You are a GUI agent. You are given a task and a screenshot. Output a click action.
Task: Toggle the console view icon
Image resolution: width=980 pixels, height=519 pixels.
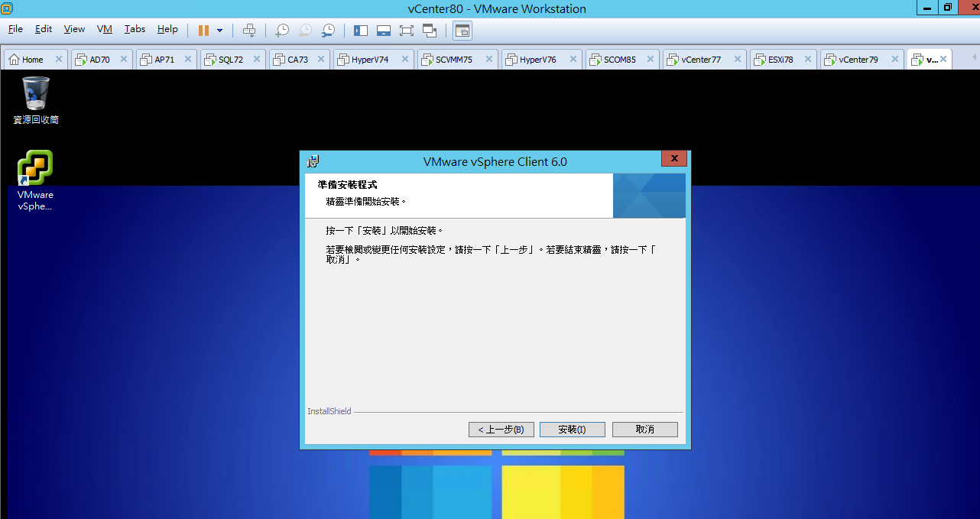click(462, 31)
